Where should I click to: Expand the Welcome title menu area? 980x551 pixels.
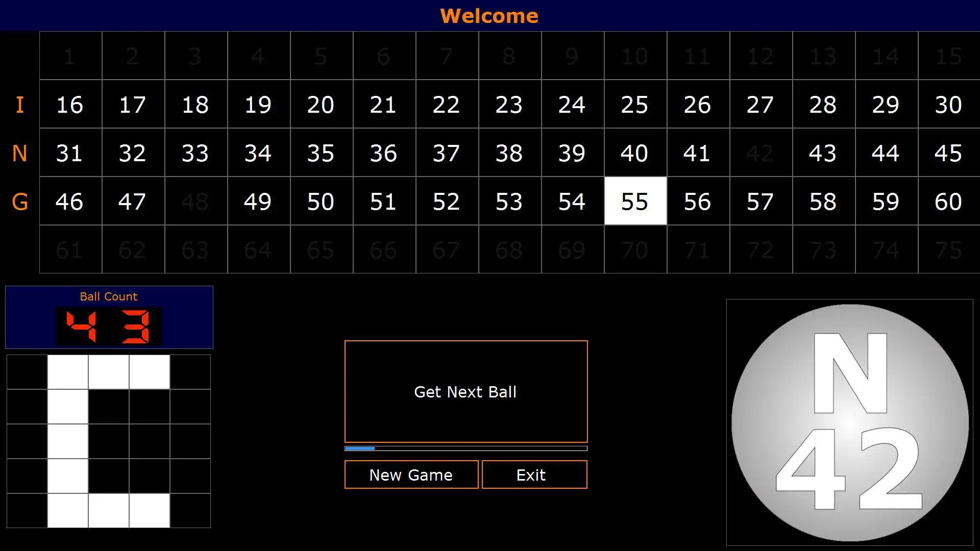point(489,15)
